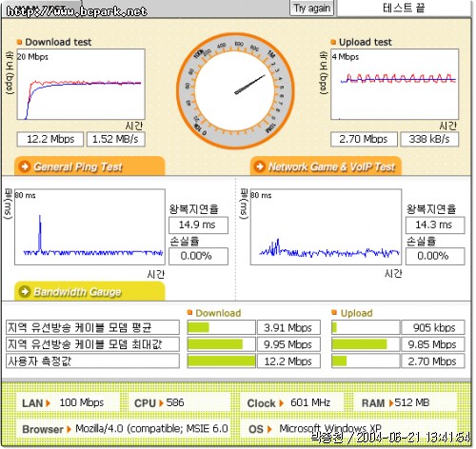Open the Network Game & VoIP Test tab
The image size is (476, 449).
pyautogui.click(x=326, y=166)
